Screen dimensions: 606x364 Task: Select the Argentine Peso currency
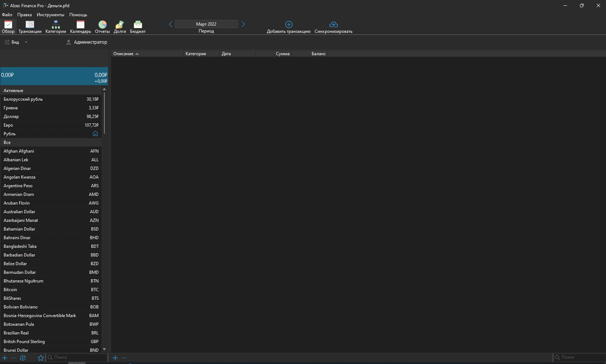[x=51, y=186]
